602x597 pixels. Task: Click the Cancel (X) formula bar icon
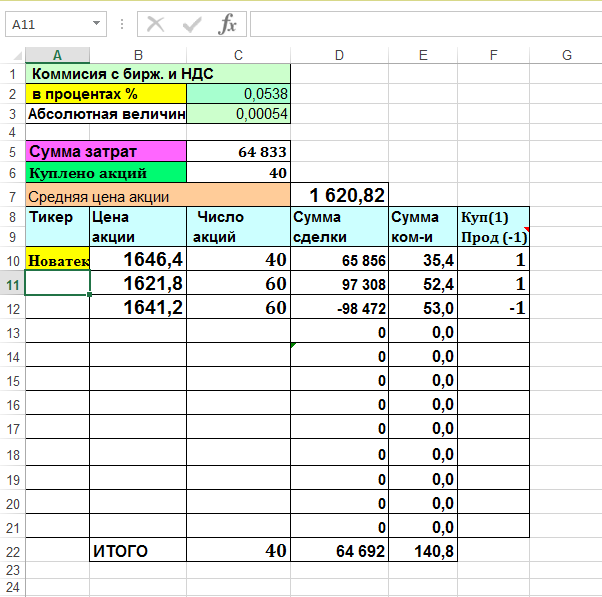pos(155,24)
